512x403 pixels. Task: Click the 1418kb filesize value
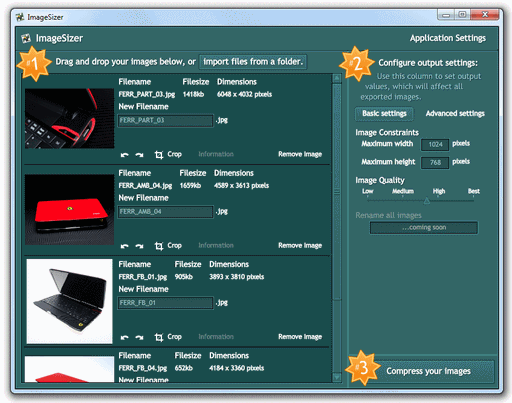(x=193, y=94)
